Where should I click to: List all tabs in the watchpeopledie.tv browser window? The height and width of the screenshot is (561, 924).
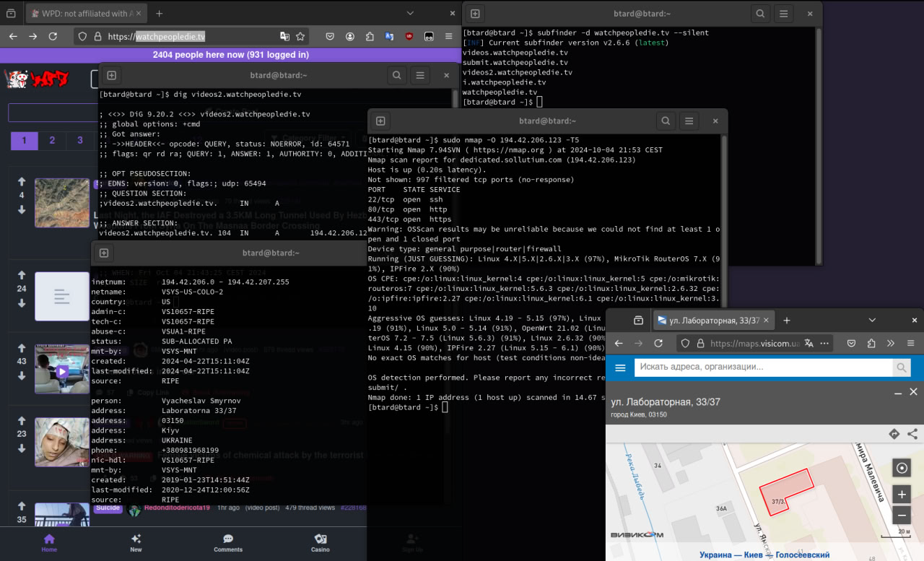(x=410, y=14)
